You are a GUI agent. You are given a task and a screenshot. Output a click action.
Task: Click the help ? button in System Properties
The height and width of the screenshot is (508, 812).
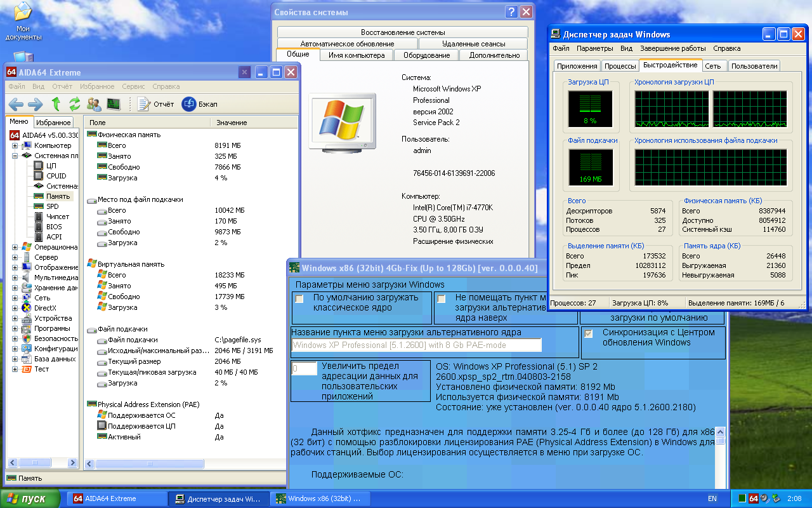pos(511,12)
